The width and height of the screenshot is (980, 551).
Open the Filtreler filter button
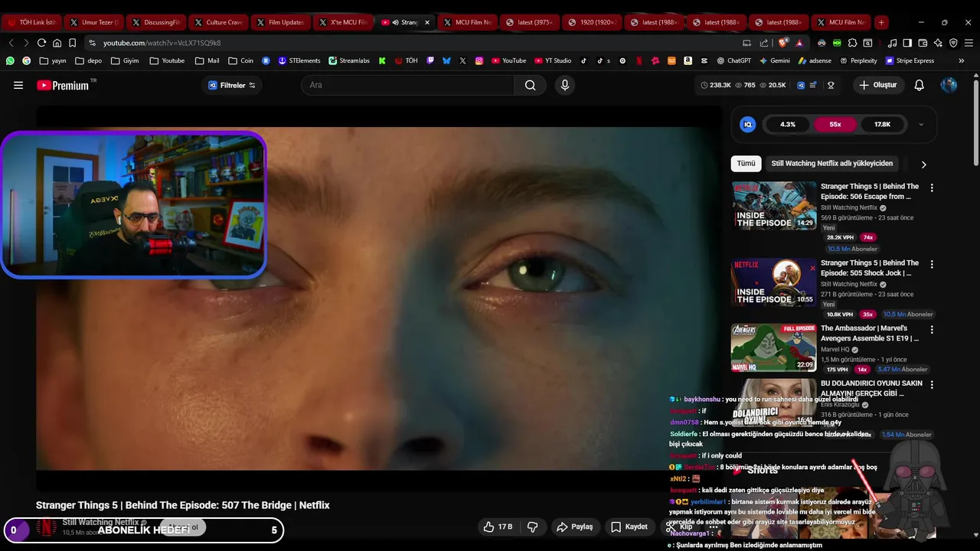[232, 85]
